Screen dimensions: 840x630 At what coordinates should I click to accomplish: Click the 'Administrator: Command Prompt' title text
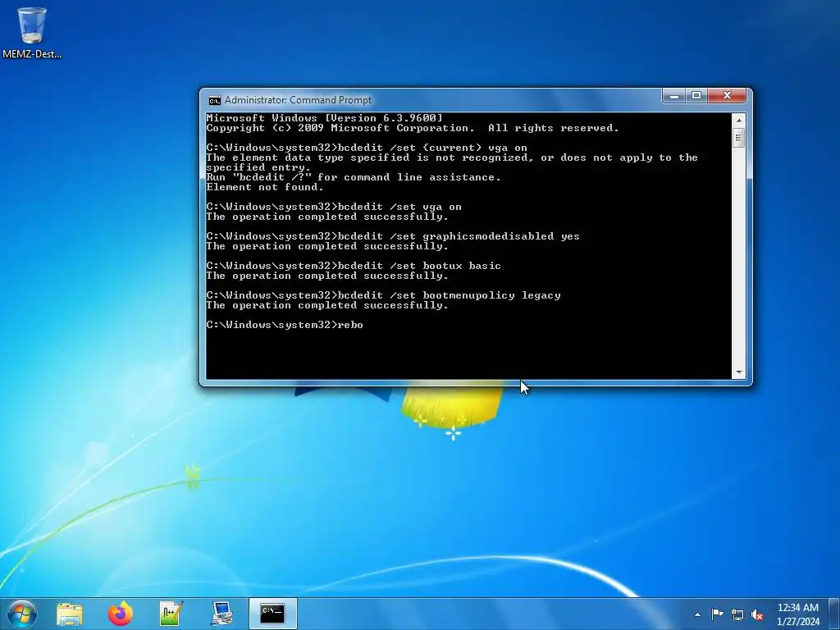(298, 100)
